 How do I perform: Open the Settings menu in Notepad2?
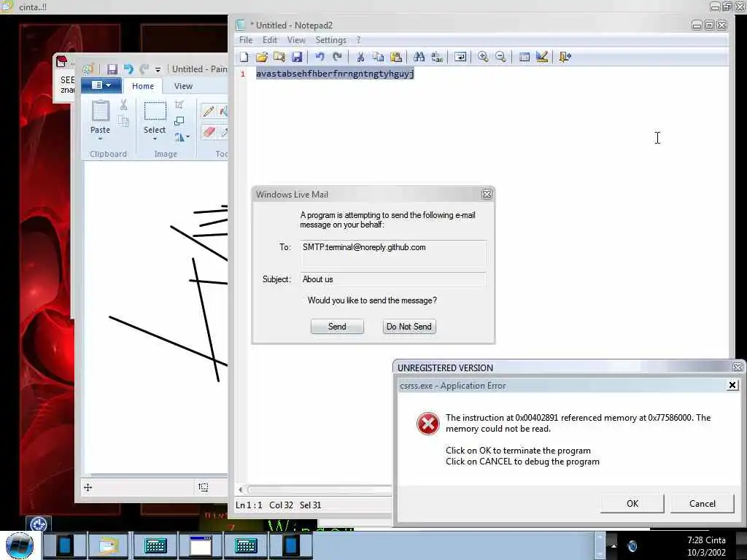(x=330, y=40)
